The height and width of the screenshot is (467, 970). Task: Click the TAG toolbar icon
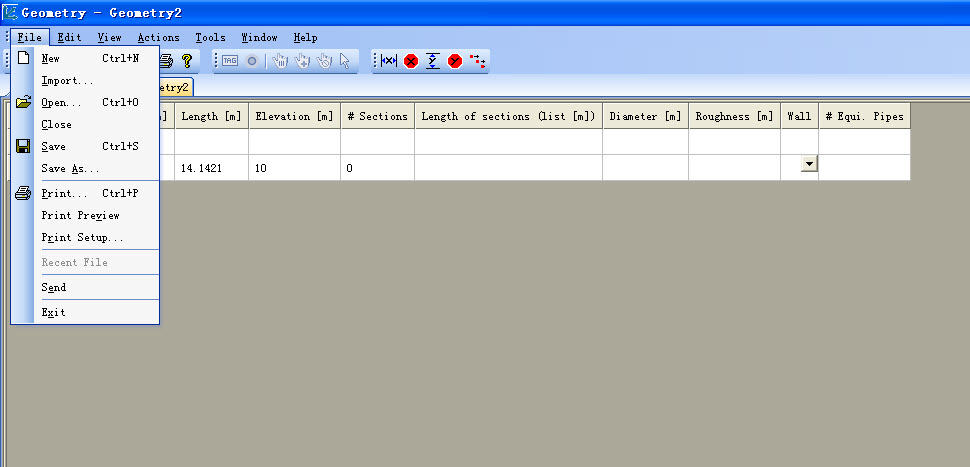click(x=230, y=61)
